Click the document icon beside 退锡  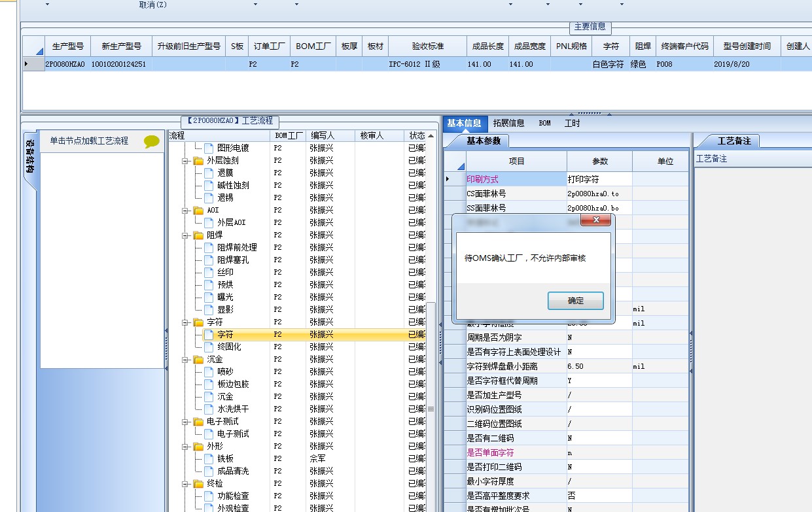point(209,197)
